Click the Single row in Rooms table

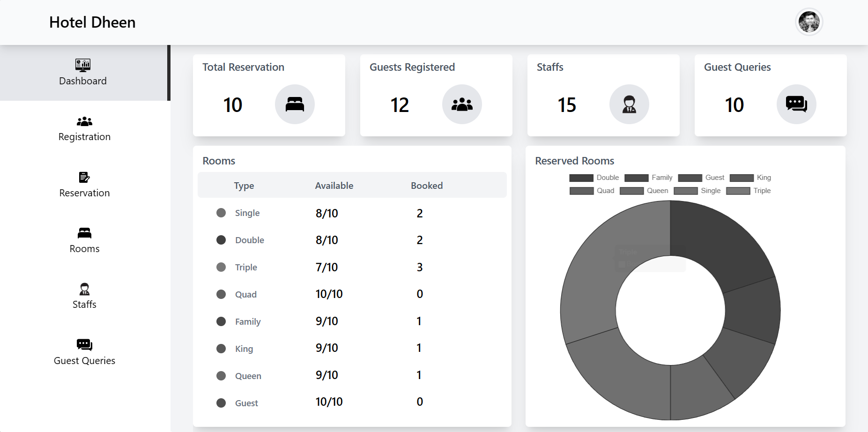pyautogui.click(x=247, y=213)
